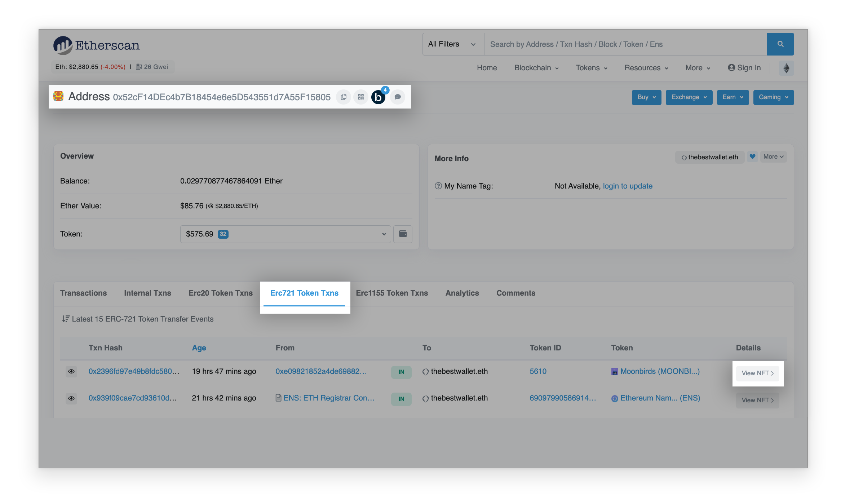Click View NFT for Moonbirds token
Screen dimensions: 841x504
[x=758, y=373]
